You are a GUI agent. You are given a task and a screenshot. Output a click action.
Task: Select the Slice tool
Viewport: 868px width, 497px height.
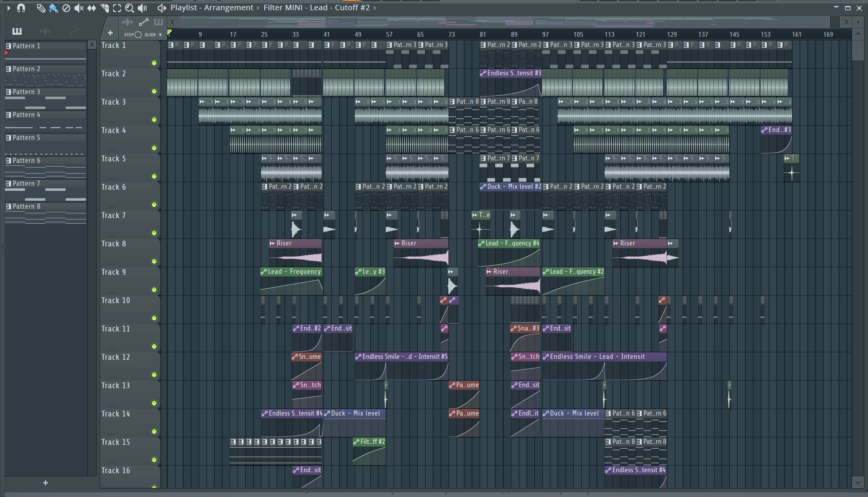pyautogui.click(x=104, y=8)
